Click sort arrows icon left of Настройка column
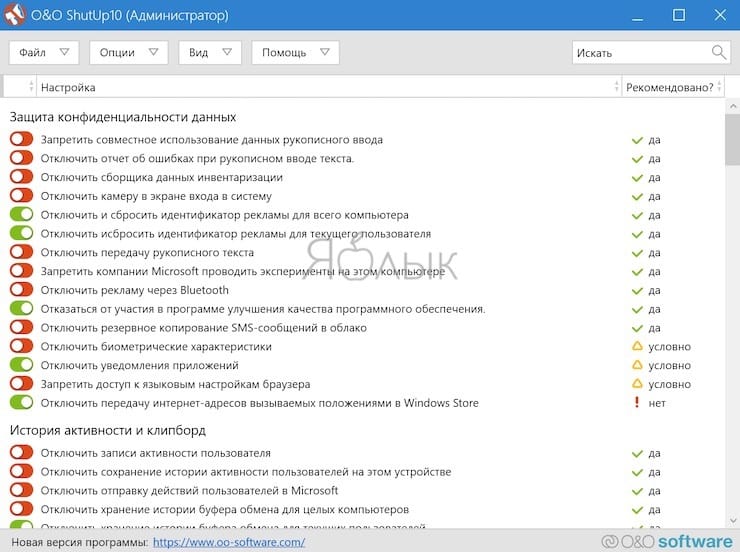This screenshot has height=552, width=740. pos(31,87)
